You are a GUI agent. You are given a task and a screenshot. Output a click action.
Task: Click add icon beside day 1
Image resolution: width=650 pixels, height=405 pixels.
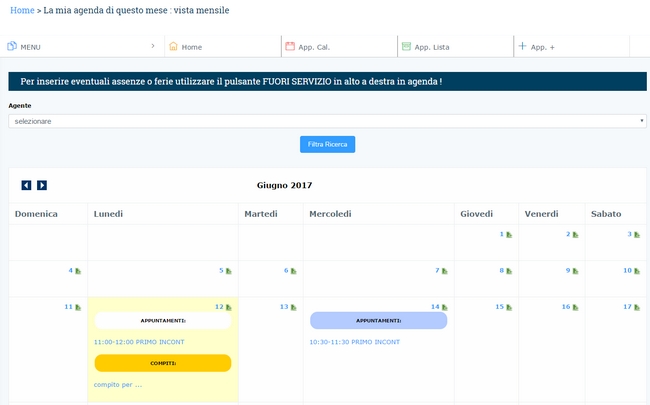(509, 235)
